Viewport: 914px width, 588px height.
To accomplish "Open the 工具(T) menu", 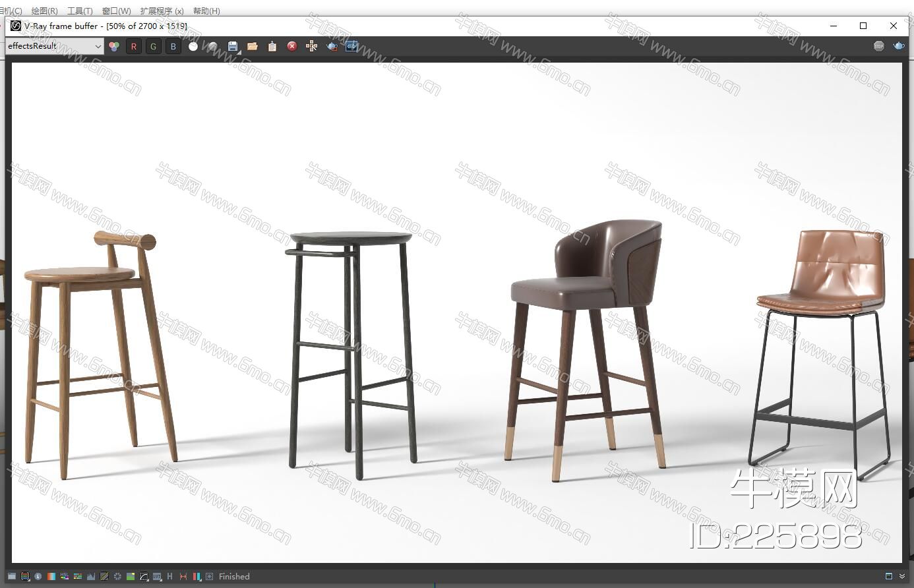I will [80, 11].
